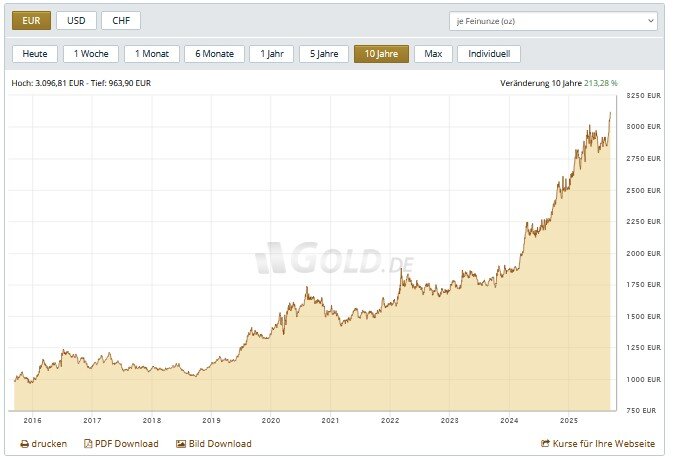Viewport: 673px width, 460px height.
Task: Select the 10 Jahre range button
Action: tap(381, 54)
